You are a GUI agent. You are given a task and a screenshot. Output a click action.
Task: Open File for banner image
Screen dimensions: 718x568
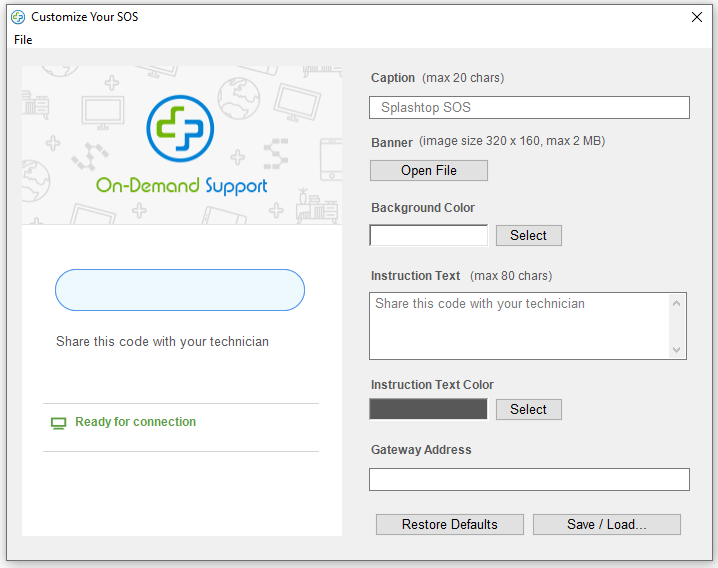point(429,170)
